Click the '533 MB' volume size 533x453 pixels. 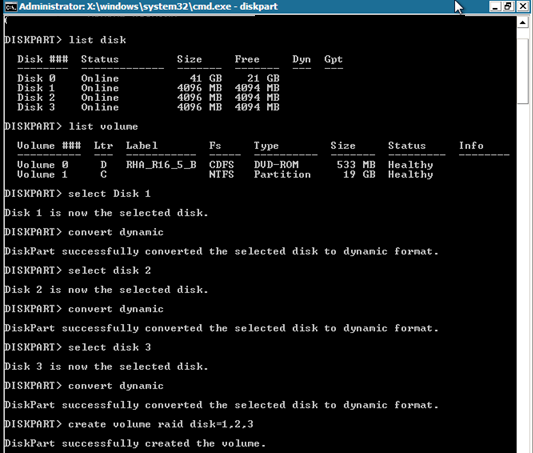(356, 165)
